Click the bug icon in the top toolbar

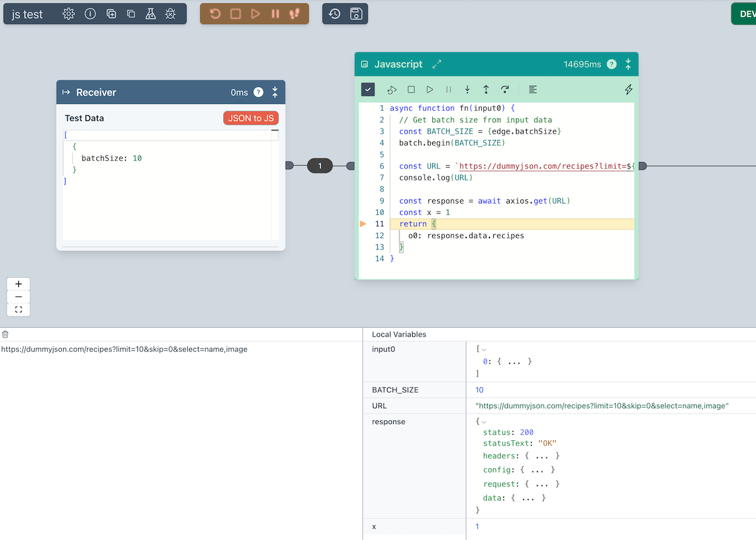pos(170,13)
